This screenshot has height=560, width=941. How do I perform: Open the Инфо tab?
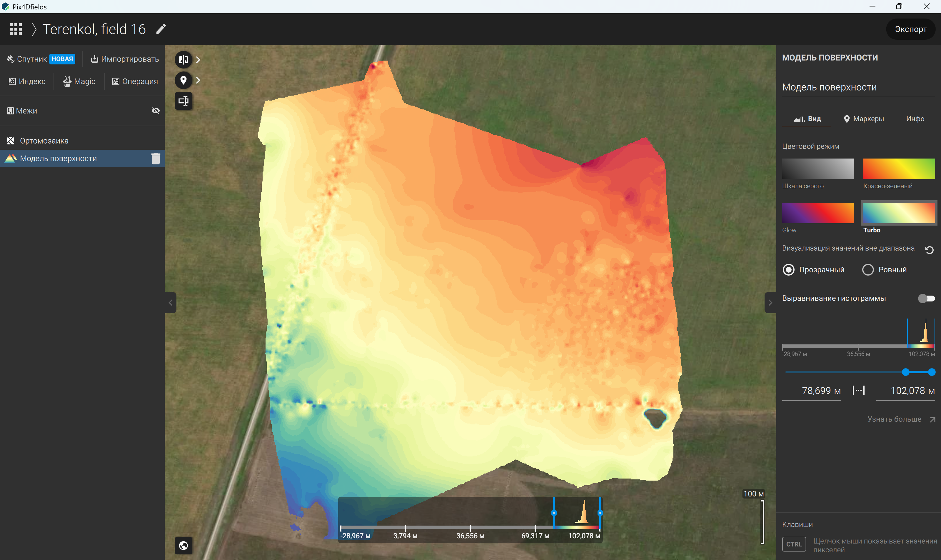[915, 119]
